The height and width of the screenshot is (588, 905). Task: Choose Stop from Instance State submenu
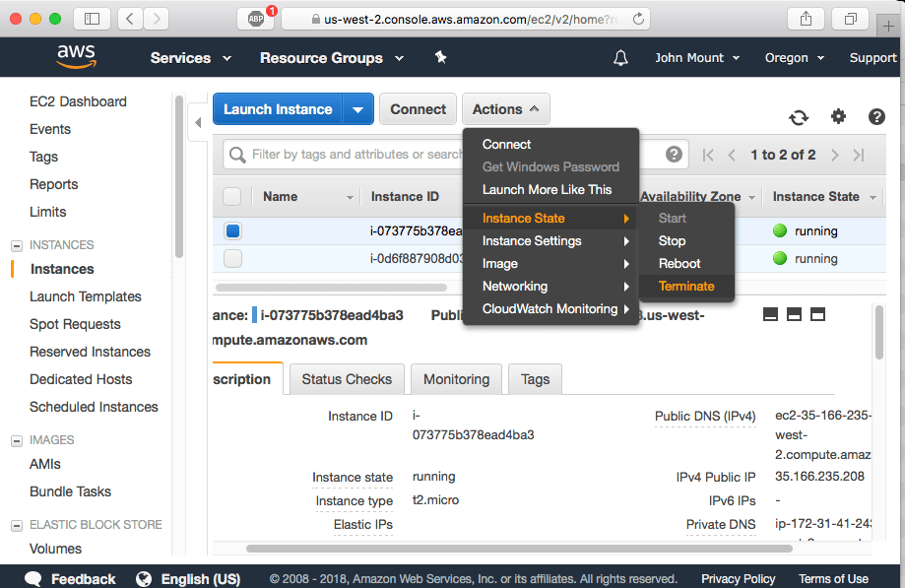coord(686,240)
